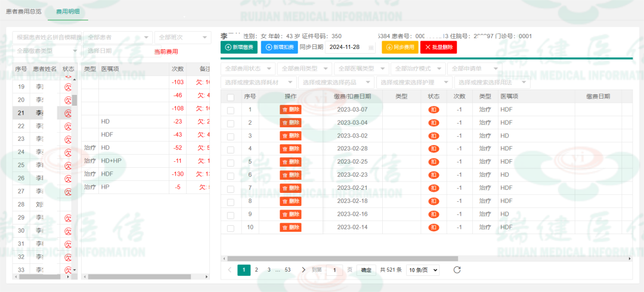This screenshot has height=292, width=644.
Task: Delete the 2023-02-21 fee record
Action: coord(290,188)
